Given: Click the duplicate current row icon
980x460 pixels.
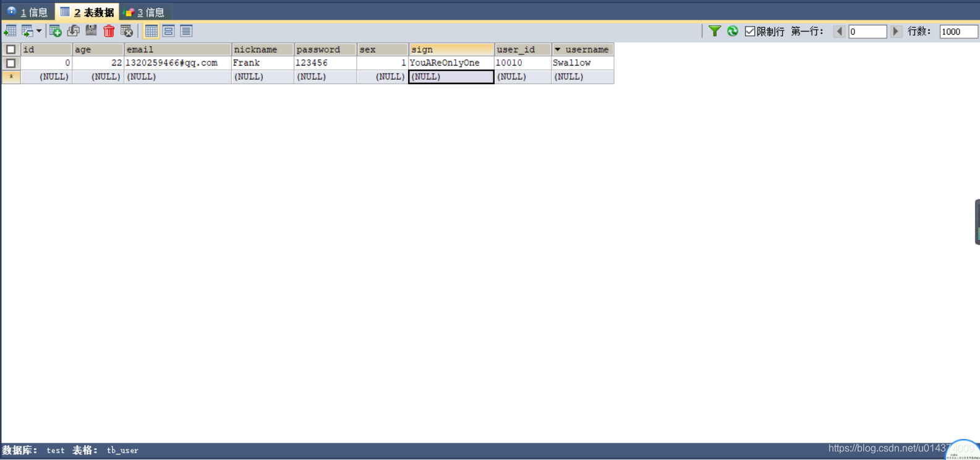Looking at the screenshot, I should (74, 31).
